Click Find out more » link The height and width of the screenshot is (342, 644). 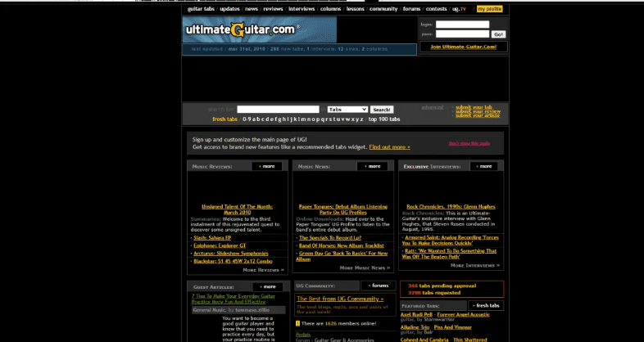389,146
